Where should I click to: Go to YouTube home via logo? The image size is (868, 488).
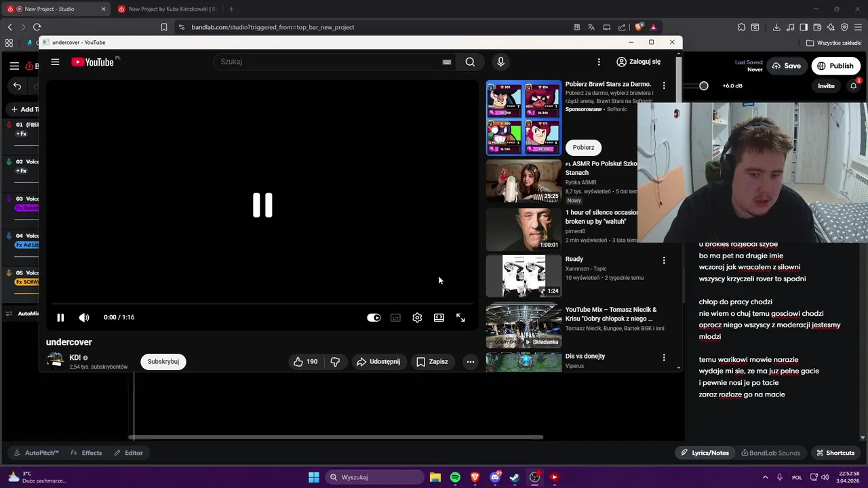point(93,62)
